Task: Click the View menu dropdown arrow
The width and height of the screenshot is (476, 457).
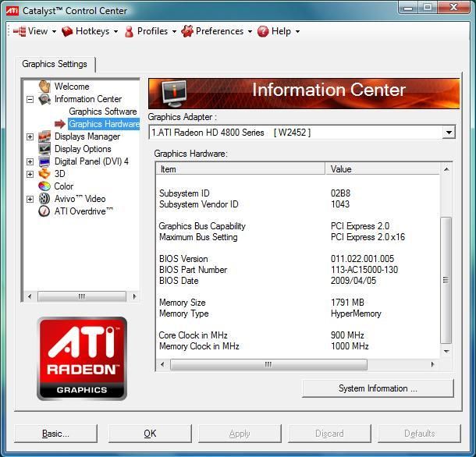Action: [x=54, y=31]
